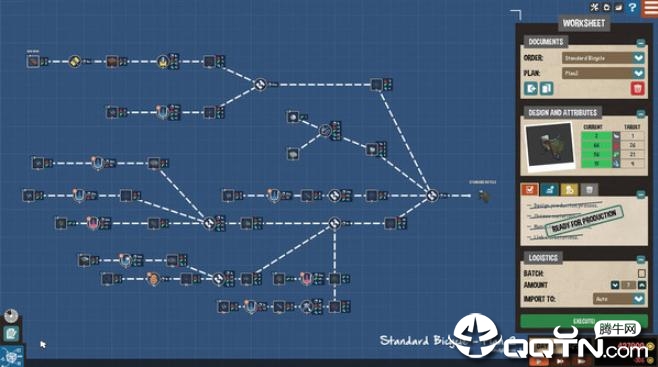The height and width of the screenshot is (367, 658).
Task: Click the Target value 21
Action: [x=632, y=154]
